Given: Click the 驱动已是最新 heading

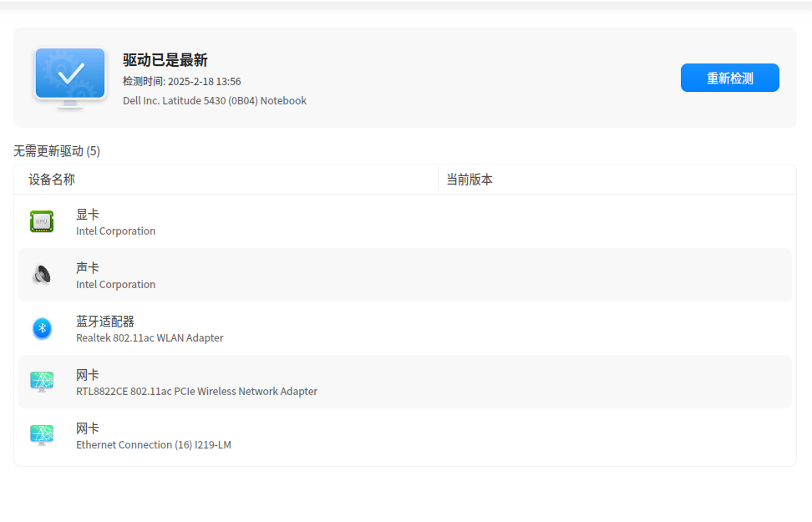Looking at the screenshot, I should click(165, 60).
